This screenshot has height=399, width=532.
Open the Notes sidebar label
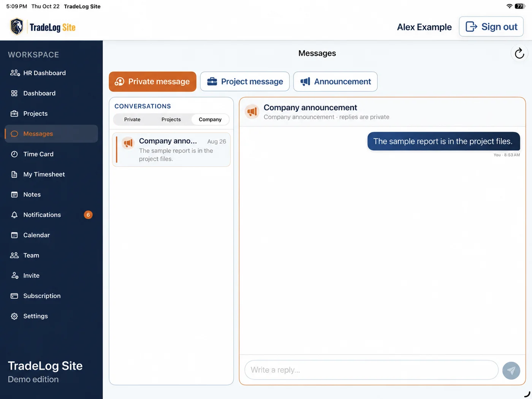coord(32,195)
